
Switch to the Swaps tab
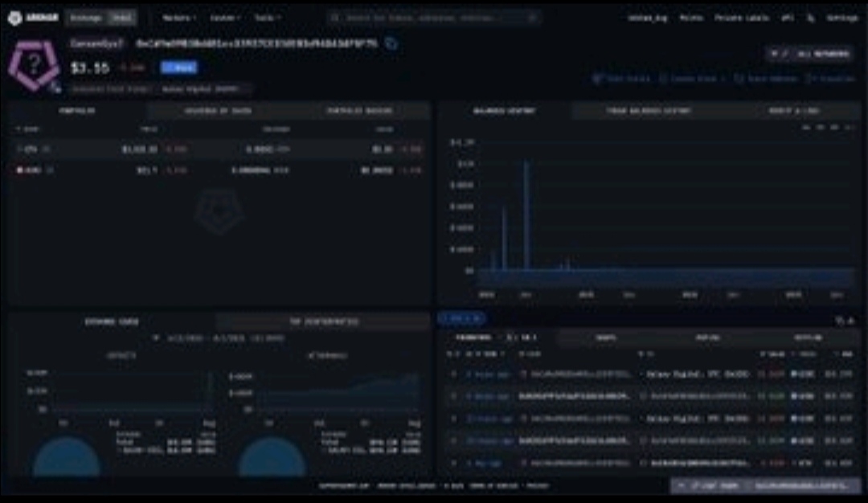coord(606,337)
